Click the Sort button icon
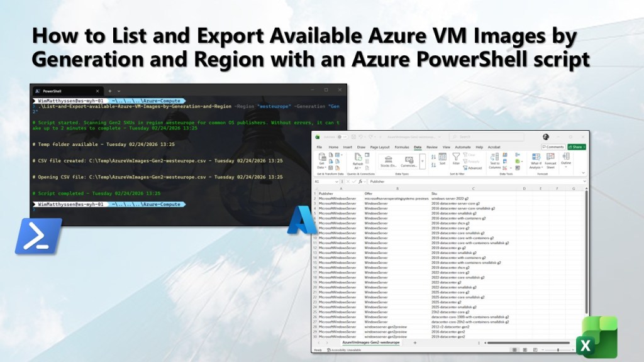This screenshot has height=362, width=644. click(442, 158)
